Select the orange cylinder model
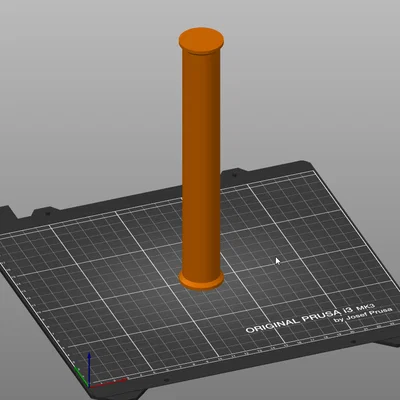The image size is (400, 400). 201,160
